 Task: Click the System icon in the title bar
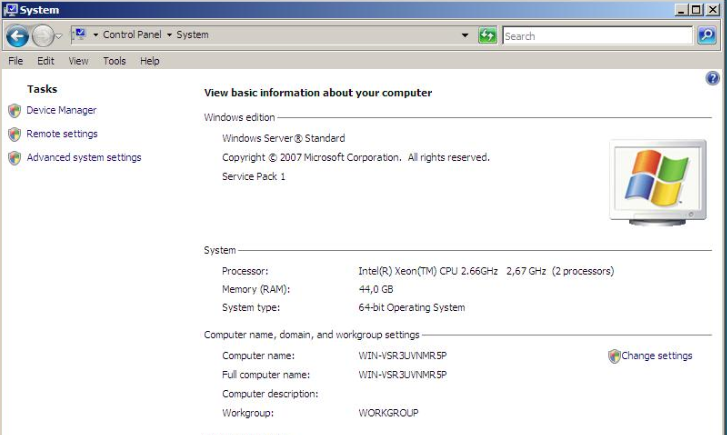[x=10, y=10]
